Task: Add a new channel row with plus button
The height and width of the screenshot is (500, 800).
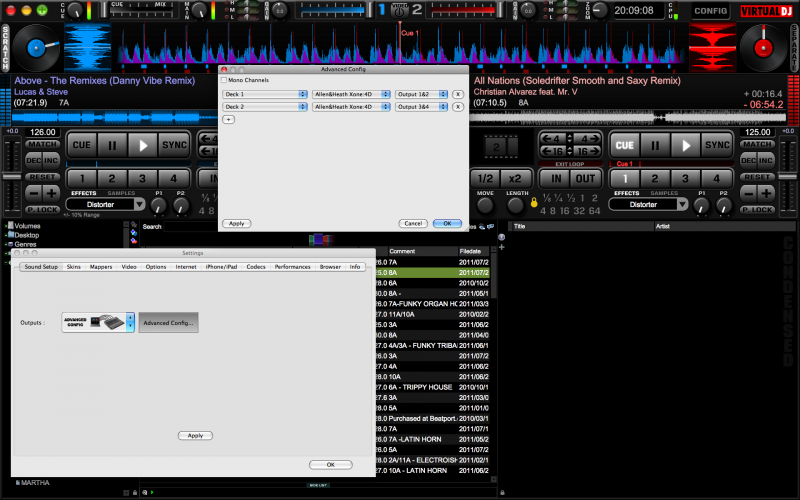Action: [228, 119]
